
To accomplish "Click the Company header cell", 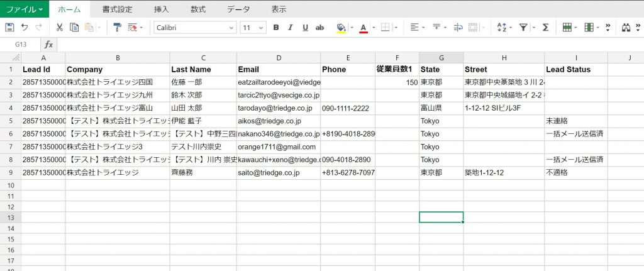I will tap(118, 69).
